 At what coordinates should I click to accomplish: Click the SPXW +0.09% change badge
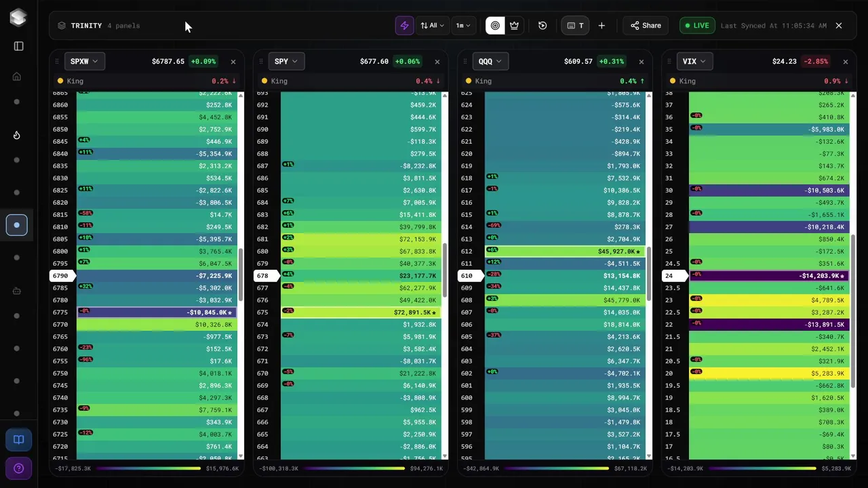click(x=203, y=62)
